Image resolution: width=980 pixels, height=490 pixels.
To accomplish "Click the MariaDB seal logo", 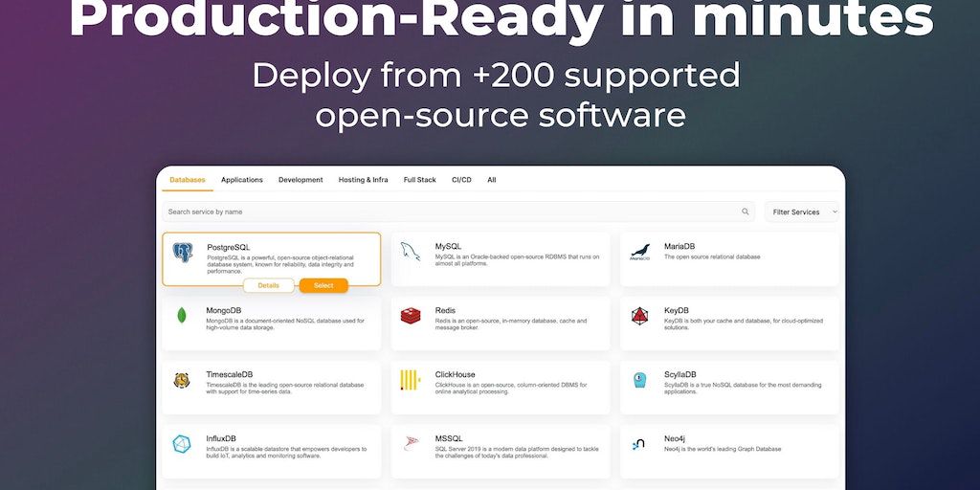I will (x=639, y=252).
